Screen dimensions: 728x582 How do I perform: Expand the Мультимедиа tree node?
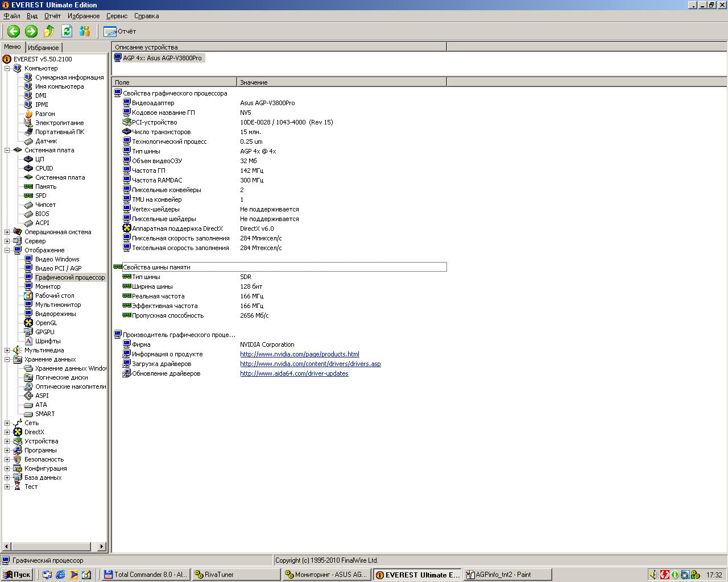click(7, 350)
